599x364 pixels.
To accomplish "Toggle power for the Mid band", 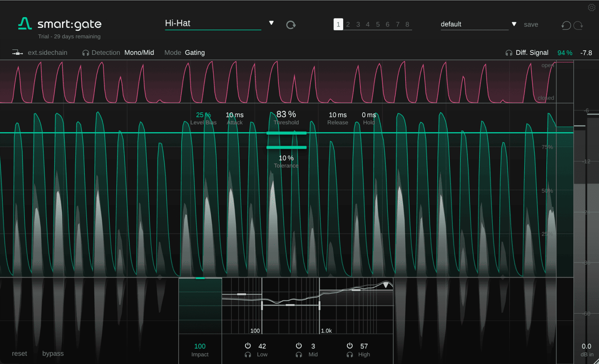I will coord(299,345).
